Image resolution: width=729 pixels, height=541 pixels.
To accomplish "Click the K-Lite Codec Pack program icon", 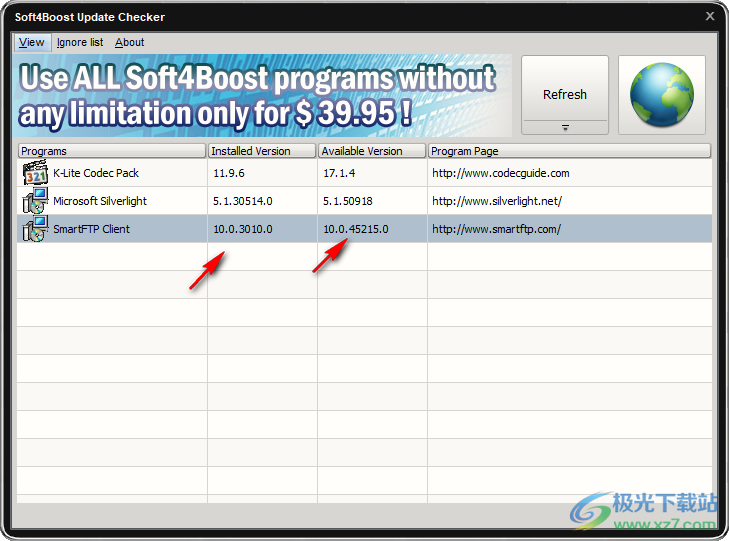I will (x=35, y=173).
